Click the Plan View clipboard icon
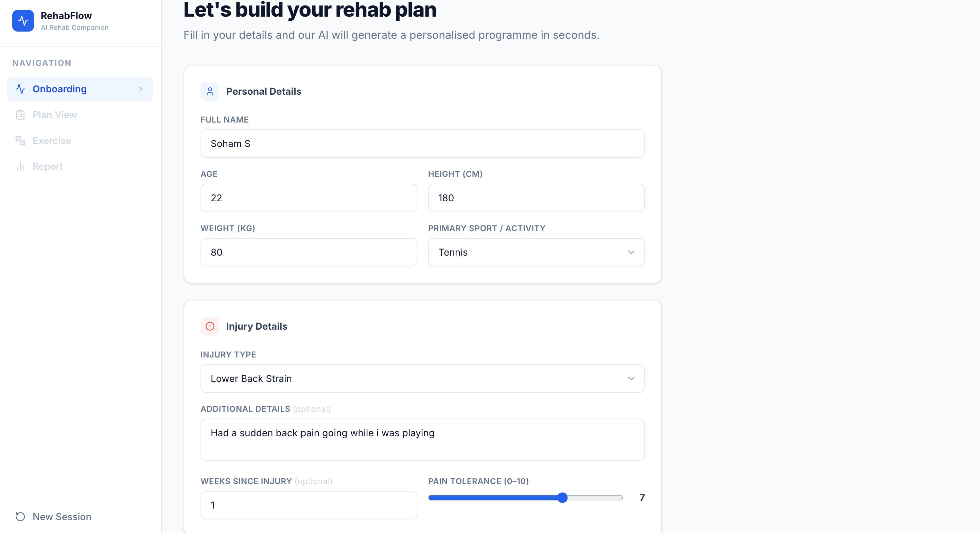Image resolution: width=980 pixels, height=533 pixels. (x=20, y=115)
